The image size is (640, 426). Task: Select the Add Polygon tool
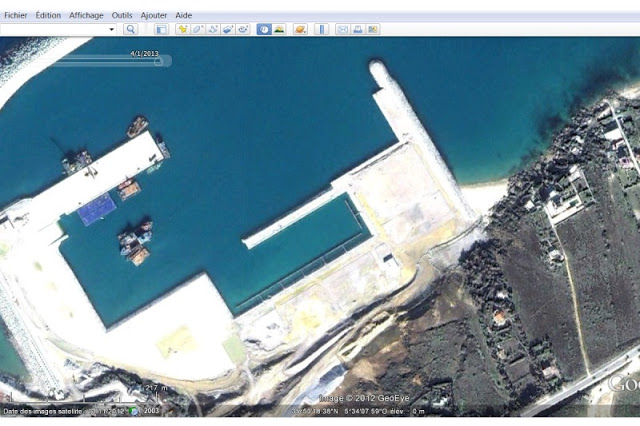point(198,30)
